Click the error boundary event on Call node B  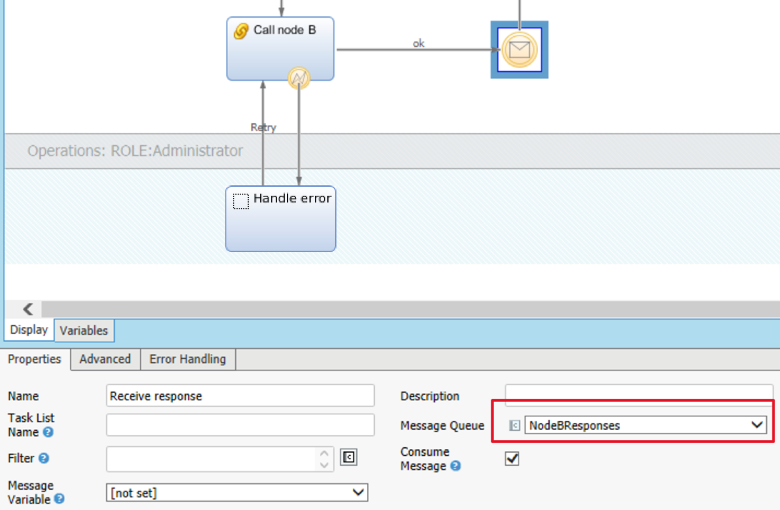click(298, 78)
